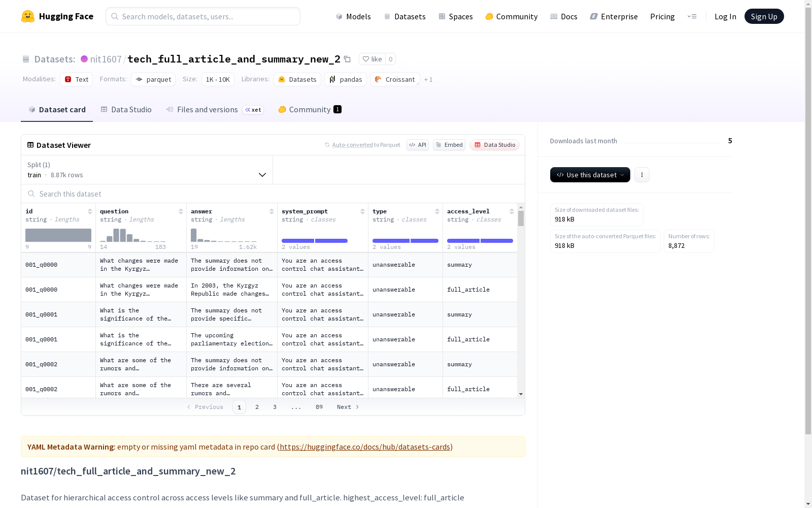Select the first row id 001_q0000
The image size is (812, 508).
[x=42, y=265]
